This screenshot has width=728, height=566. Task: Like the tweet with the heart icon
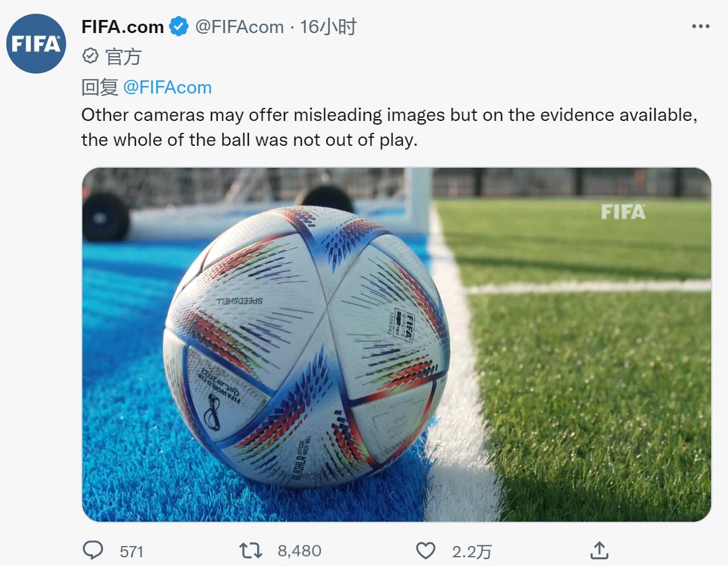(x=425, y=550)
